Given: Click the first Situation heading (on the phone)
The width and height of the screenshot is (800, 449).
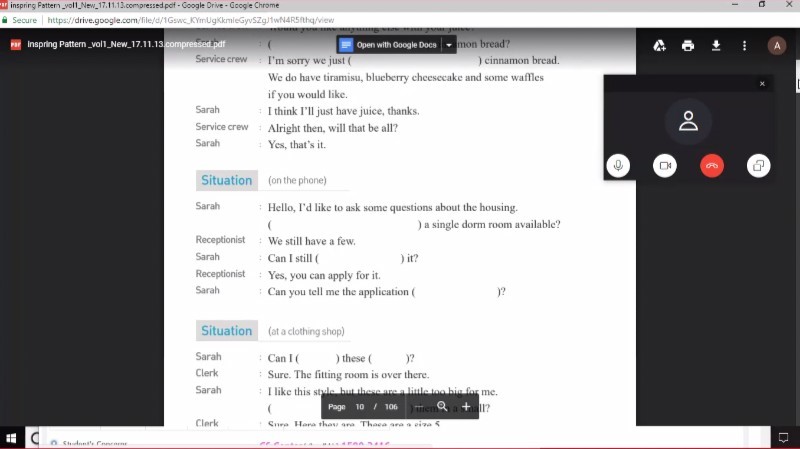Looking at the screenshot, I should click(x=227, y=180).
